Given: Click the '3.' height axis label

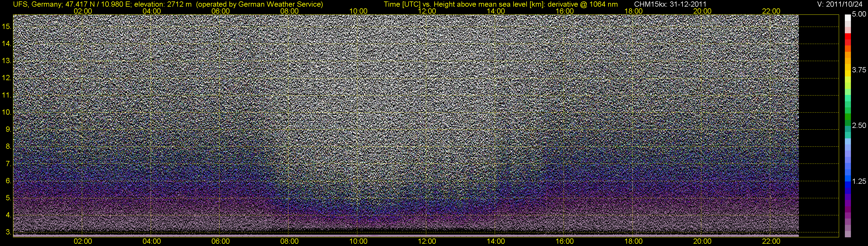Looking at the screenshot, I should (8, 232).
